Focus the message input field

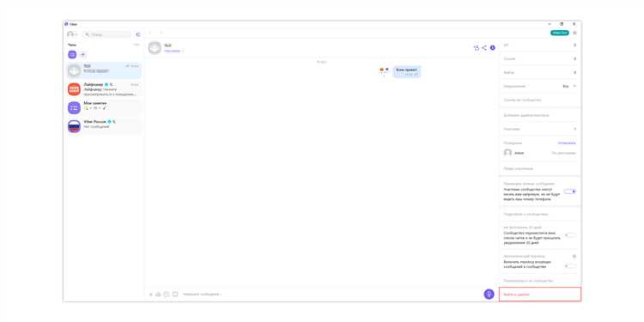(x=331, y=294)
